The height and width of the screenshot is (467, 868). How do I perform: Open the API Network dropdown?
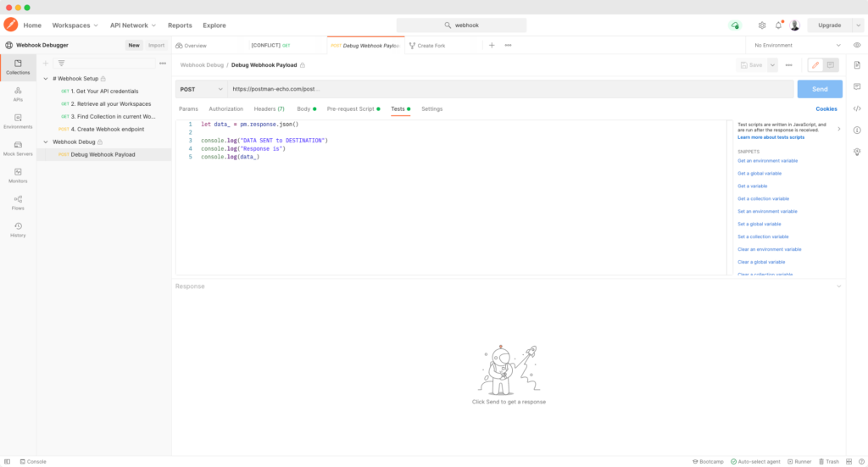[133, 25]
